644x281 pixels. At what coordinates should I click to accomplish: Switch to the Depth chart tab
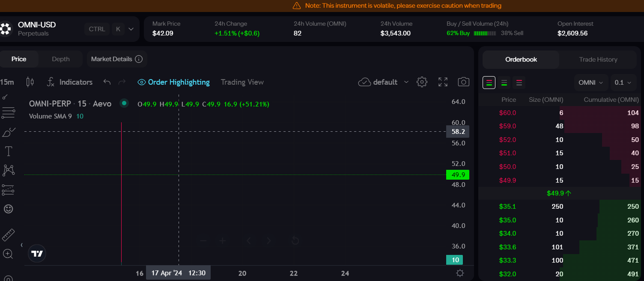[x=60, y=59]
